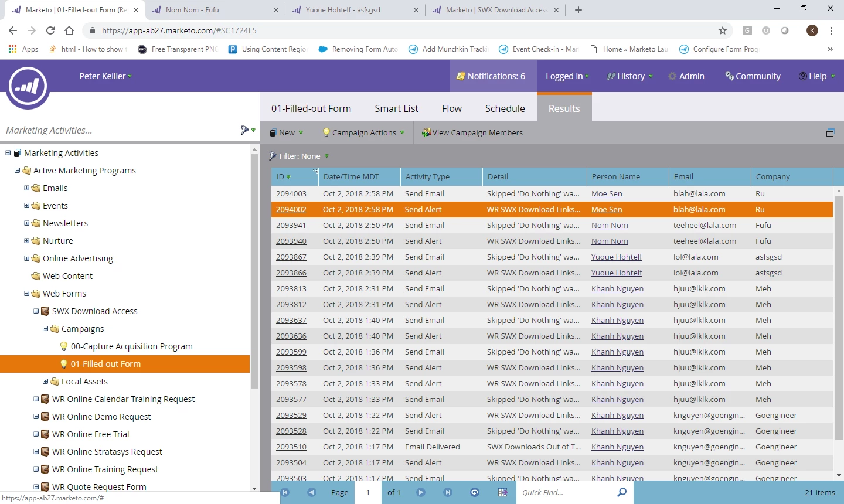Go to the last results page
844x504 pixels.
click(x=448, y=492)
